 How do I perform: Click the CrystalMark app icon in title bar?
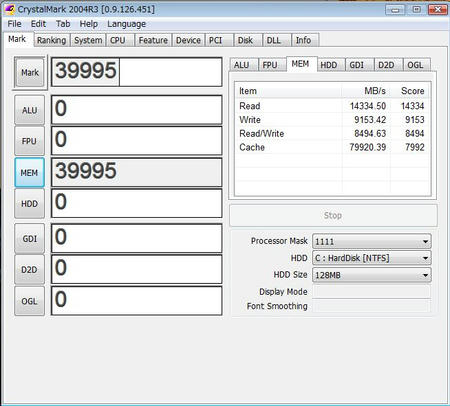9,9
